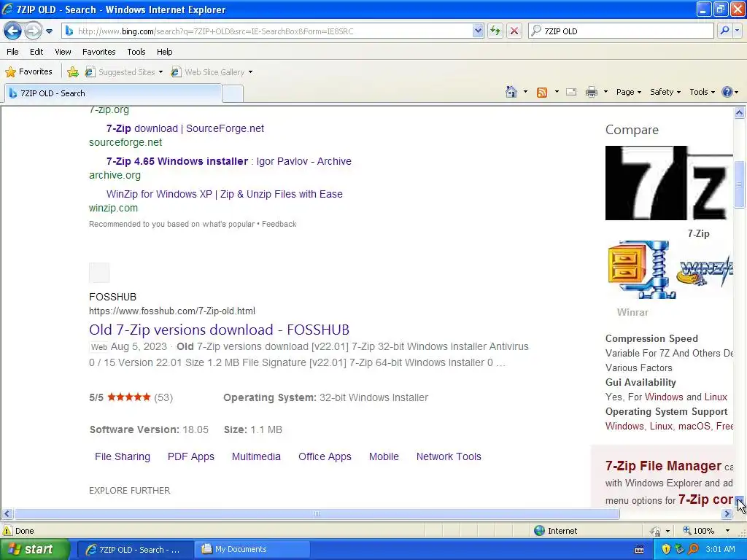Open 7-Zip download SourceForge.net link

tap(185, 128)
